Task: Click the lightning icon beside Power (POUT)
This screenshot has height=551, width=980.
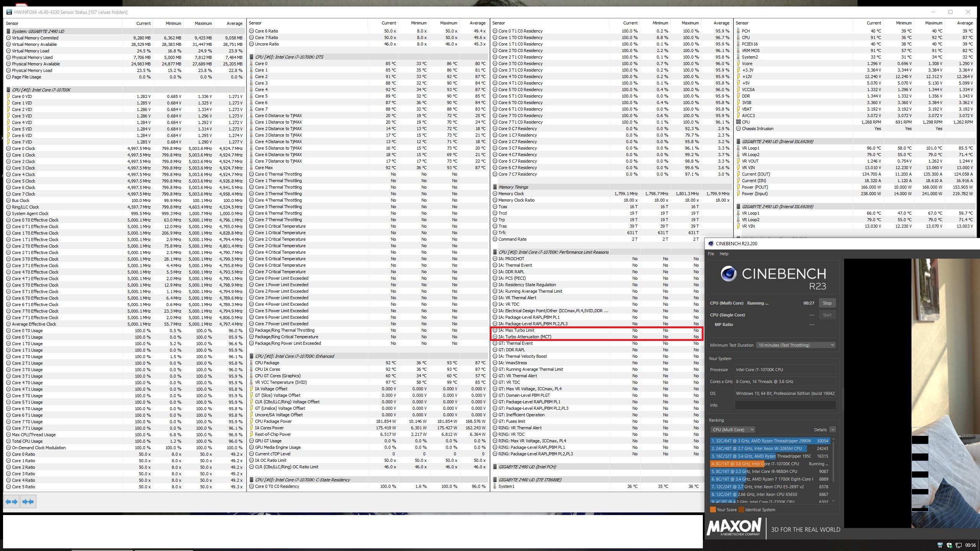Action: click(738, 187)
